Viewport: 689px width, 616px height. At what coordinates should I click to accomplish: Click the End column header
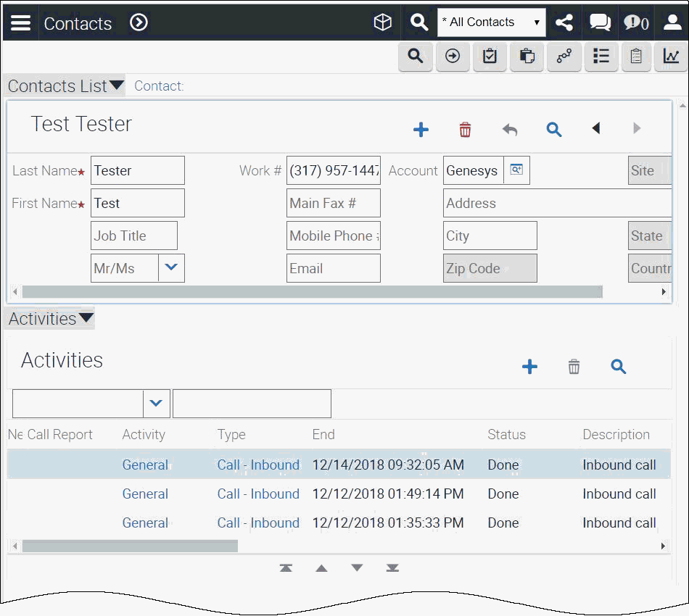point(323,434)
